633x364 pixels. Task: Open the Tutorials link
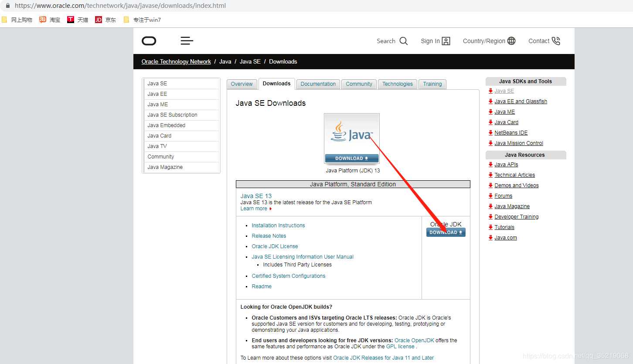[x=504, y=227]
